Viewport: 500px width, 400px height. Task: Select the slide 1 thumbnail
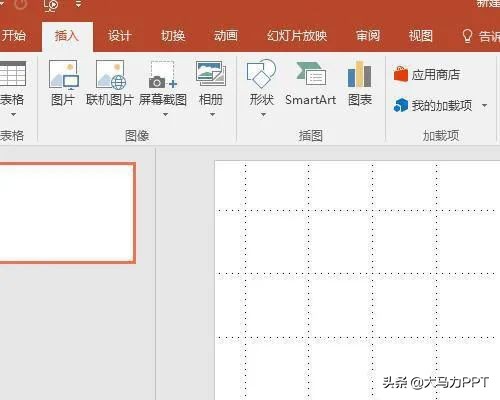67,213
